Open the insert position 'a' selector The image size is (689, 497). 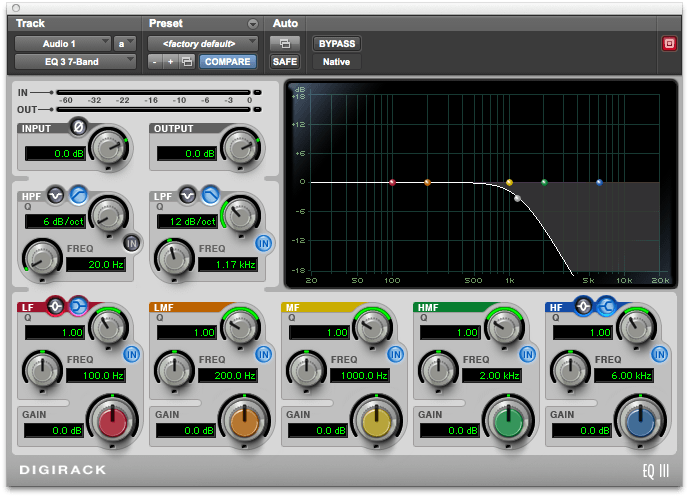(126, 44)
